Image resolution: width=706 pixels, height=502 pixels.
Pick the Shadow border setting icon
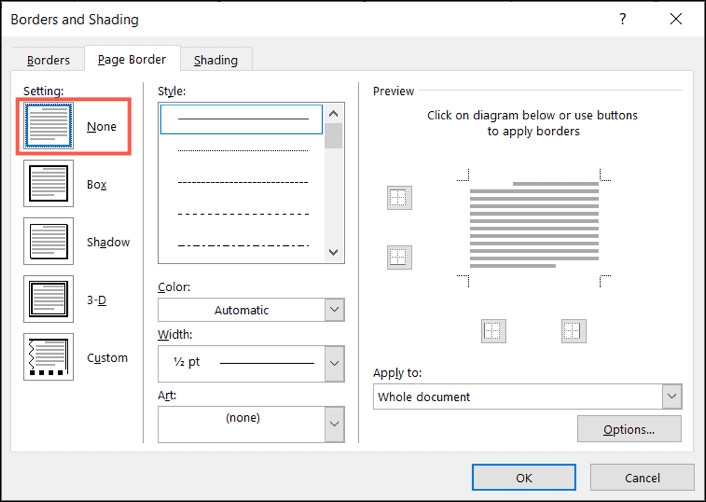click(x=48, y=241)
